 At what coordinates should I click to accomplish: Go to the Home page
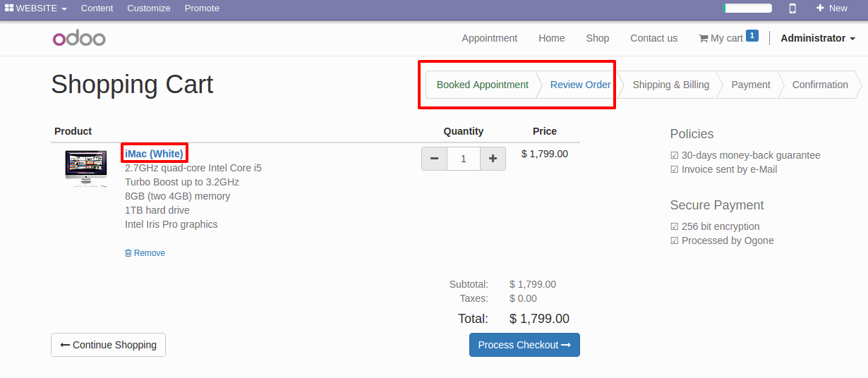(x=552, y=38)
